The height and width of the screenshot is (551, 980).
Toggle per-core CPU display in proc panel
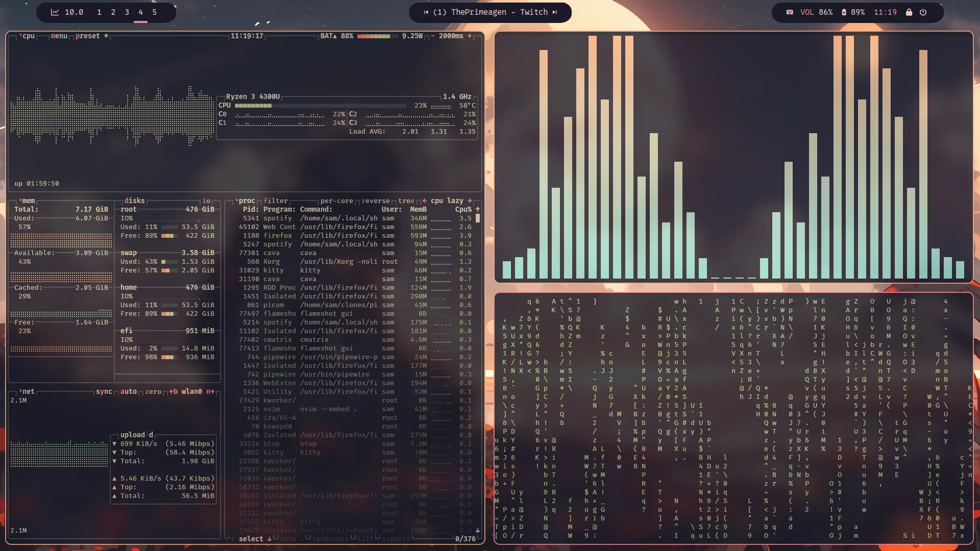click(x=337, y=201)
